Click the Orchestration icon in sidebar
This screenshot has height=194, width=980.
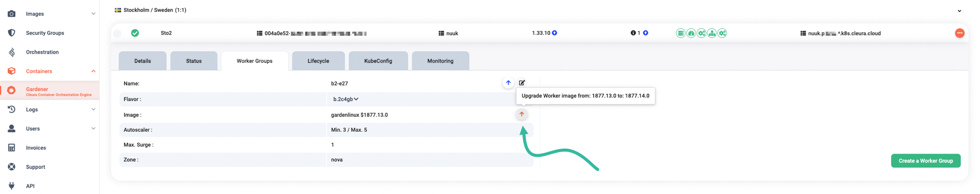(x=11, y=52)
